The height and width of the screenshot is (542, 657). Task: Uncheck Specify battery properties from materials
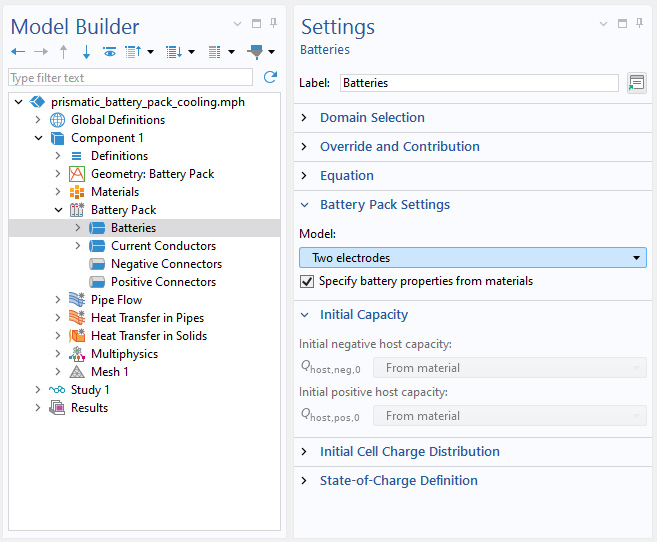point(307,282)
